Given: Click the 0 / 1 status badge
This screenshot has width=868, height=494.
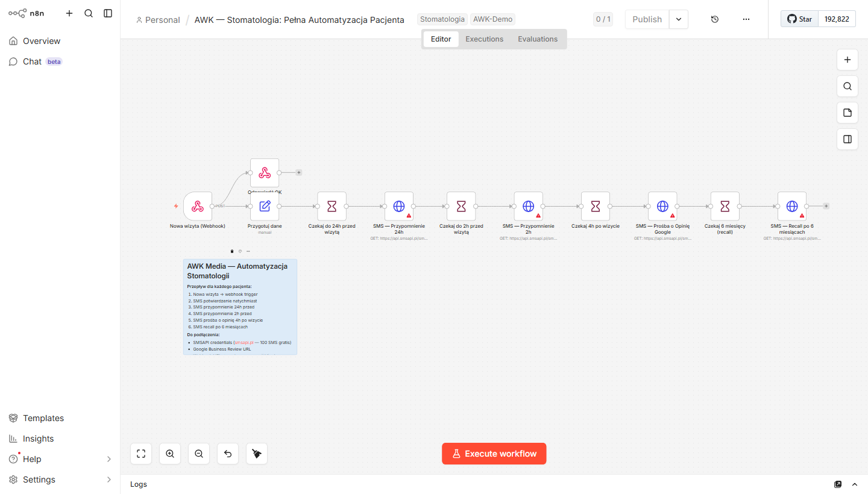Looking at the screenshot, I should [x=603, y=19].
